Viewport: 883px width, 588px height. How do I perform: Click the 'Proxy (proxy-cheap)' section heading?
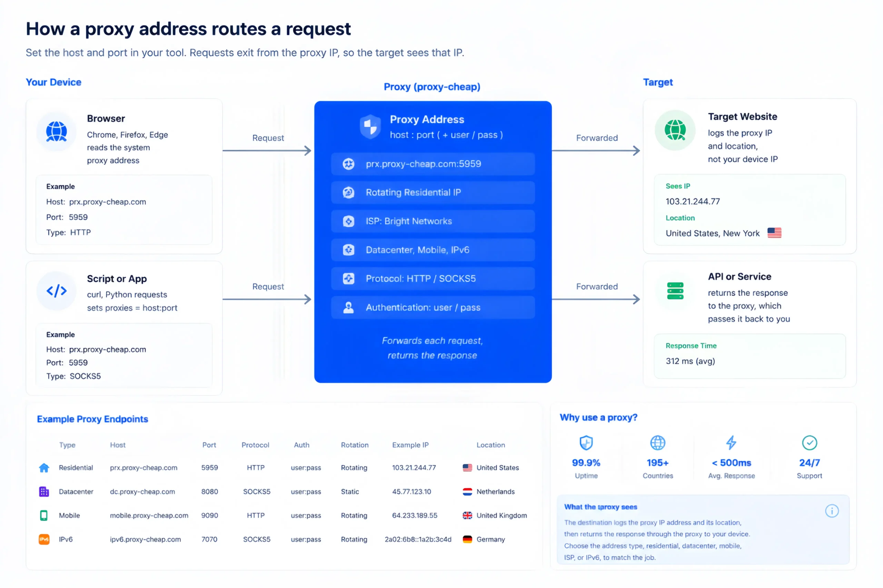tap(431, 87)
